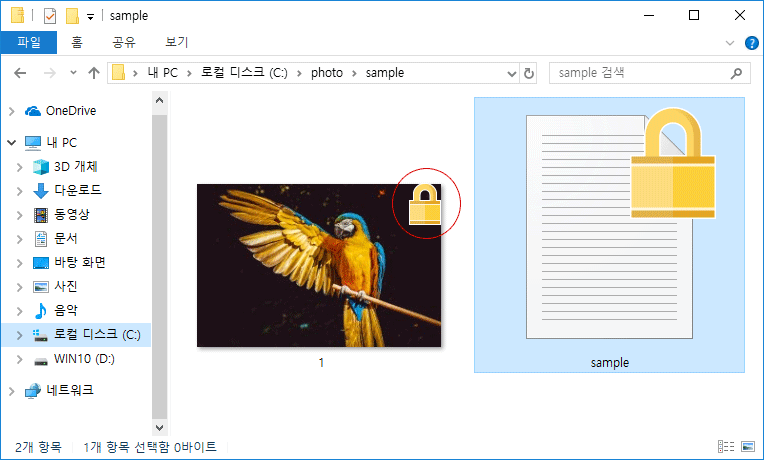Open the 파일 ribbon tab

29,42
